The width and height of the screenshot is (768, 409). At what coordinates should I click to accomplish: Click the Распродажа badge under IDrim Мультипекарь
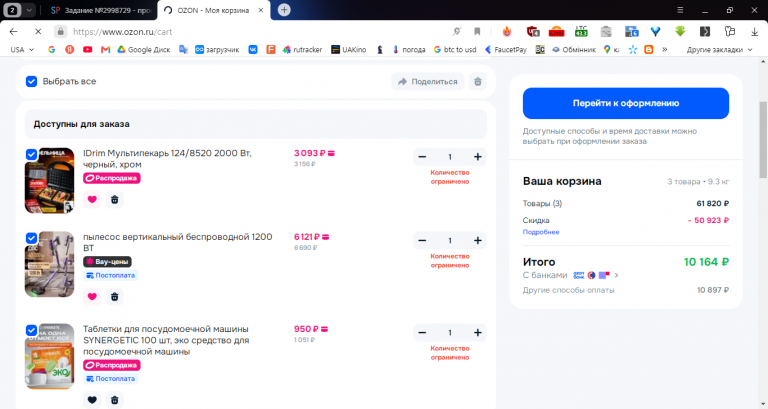click(112, 178)
